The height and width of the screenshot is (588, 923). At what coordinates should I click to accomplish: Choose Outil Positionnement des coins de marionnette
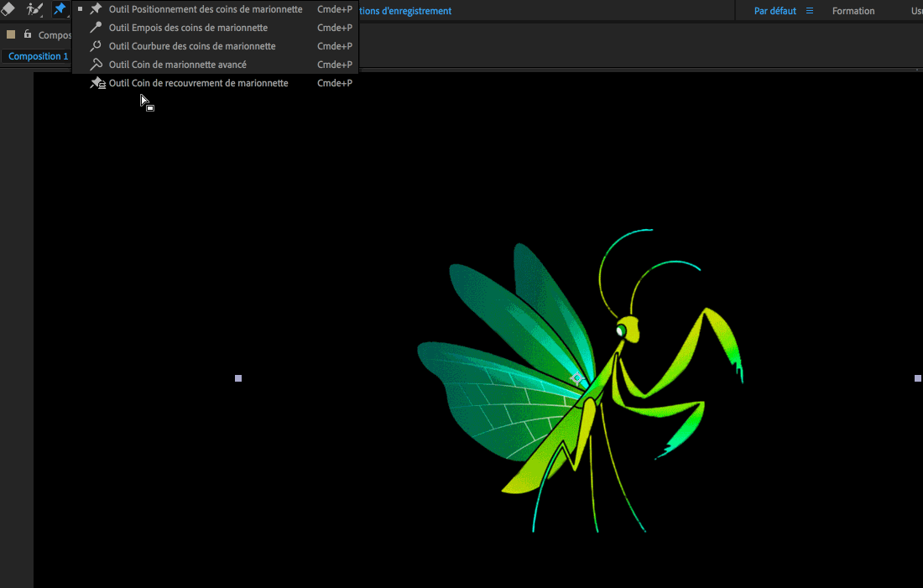(206, 9)
